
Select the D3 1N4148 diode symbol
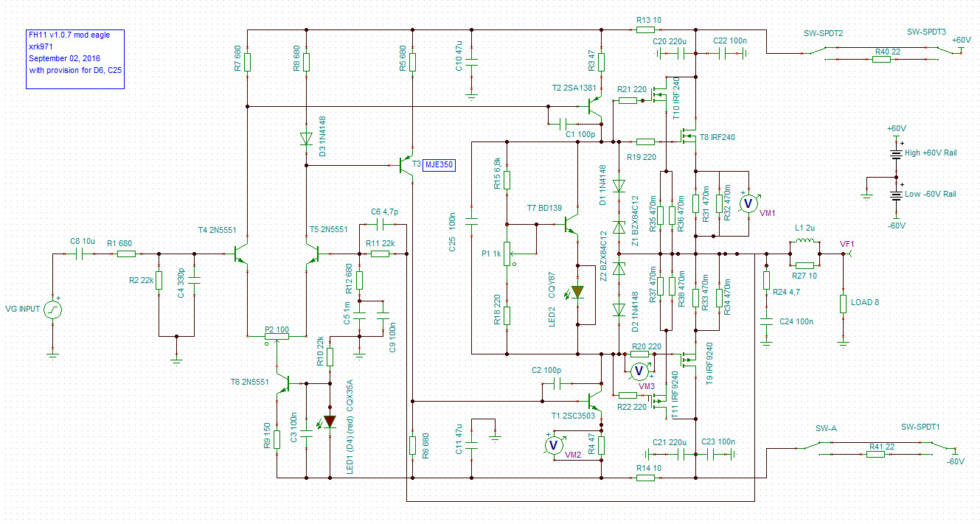(306, 139)
